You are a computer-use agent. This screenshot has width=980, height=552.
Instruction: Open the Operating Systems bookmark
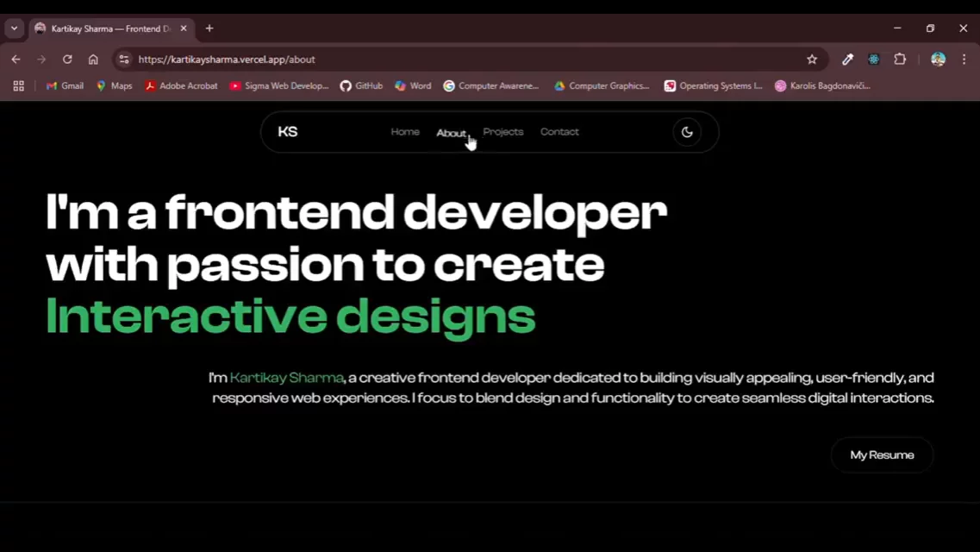tap(713, 85)
